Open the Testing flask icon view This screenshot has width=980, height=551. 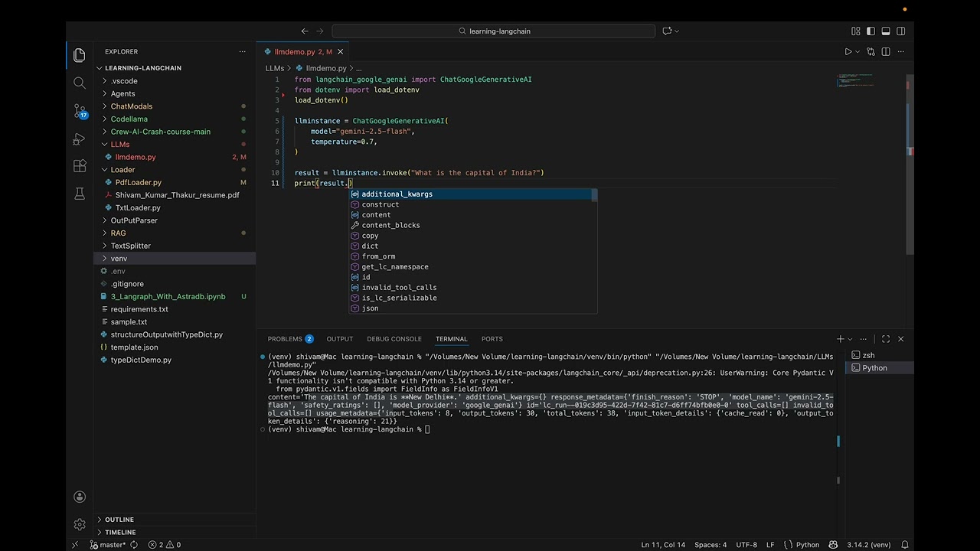coord(80,194)
